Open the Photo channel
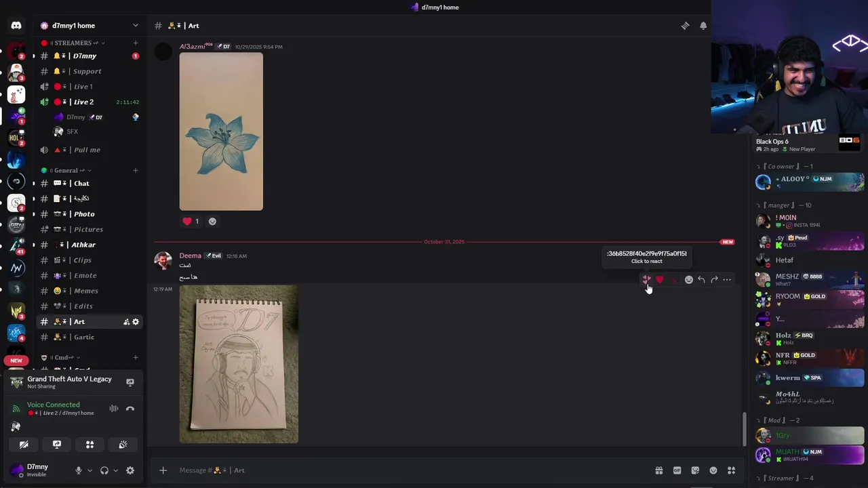The width and height of the screenshot is (868, 488). pos(90,214)
